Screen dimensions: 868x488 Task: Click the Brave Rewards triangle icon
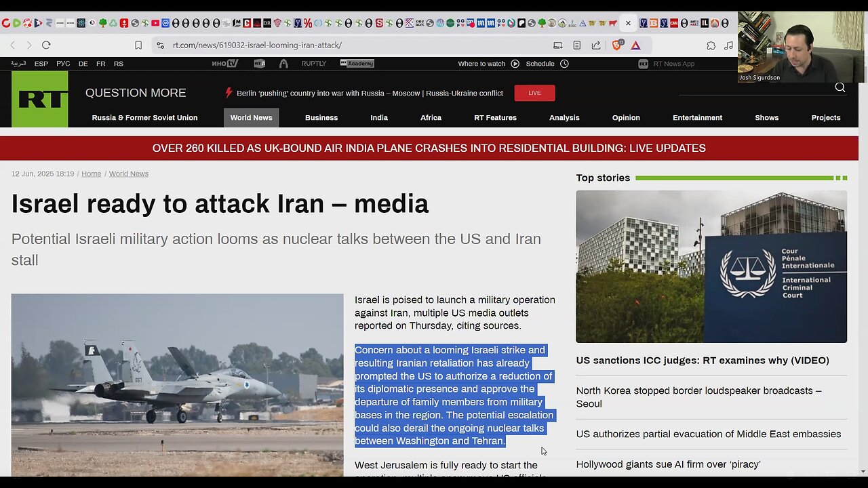click(x=636, y=45)
